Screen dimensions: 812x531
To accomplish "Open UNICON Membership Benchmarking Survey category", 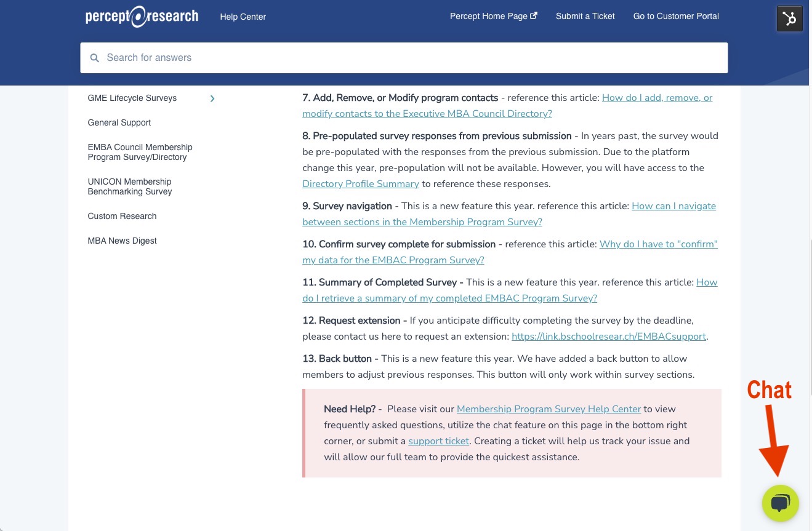I will [x=130, y=186].
